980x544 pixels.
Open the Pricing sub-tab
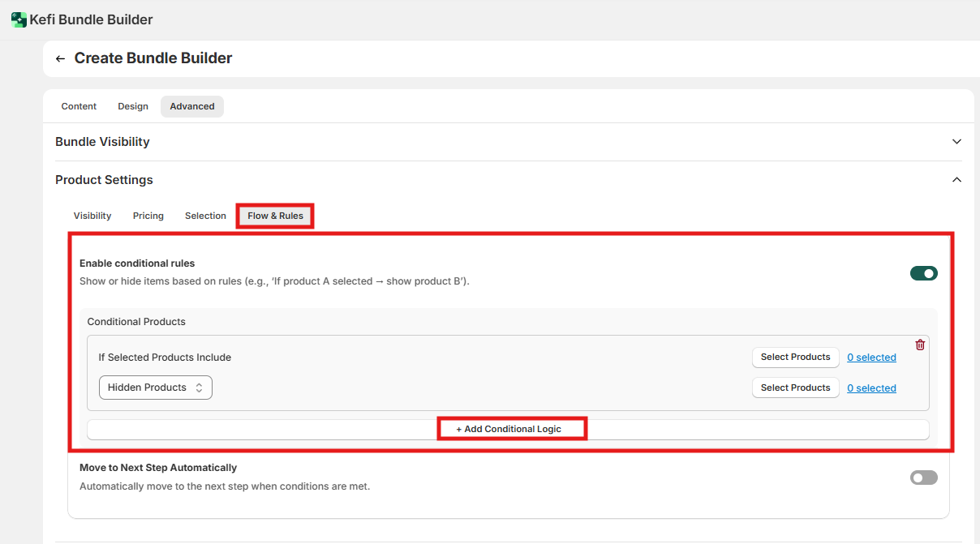point(148,216)
